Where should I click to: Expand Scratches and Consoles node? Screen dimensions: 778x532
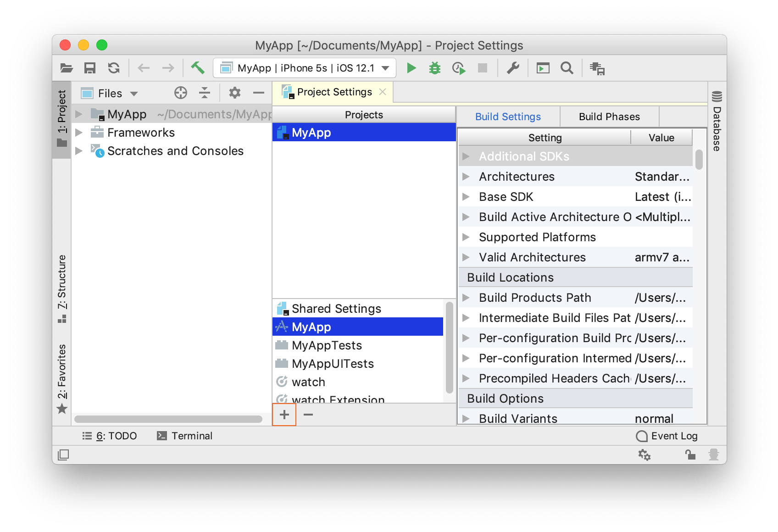pyautogui.click(x=78, y=151)
